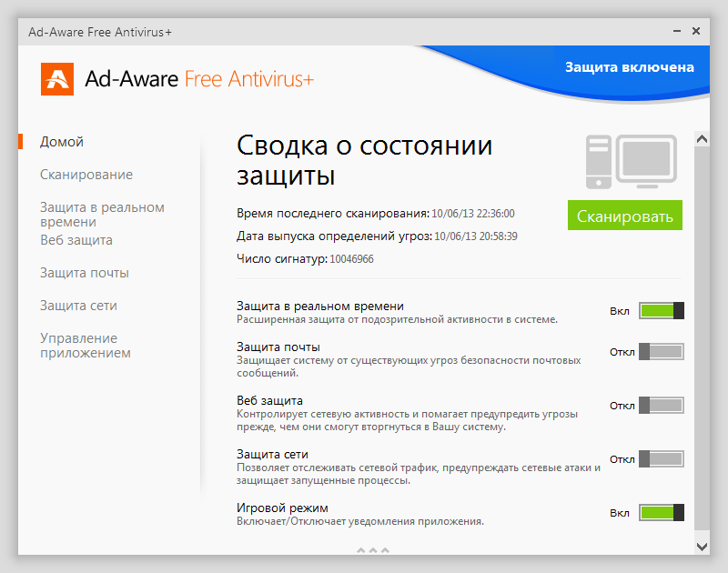The height and width of the screenshot is (573, 728).
Task: Click Игровой режим label in list
Action: point(282,508)
